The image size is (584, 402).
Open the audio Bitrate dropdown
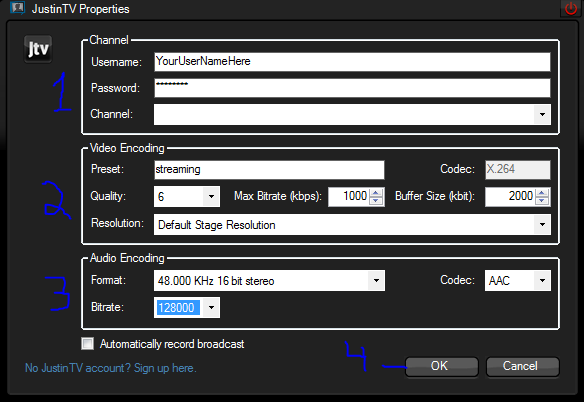pos(211,307)
